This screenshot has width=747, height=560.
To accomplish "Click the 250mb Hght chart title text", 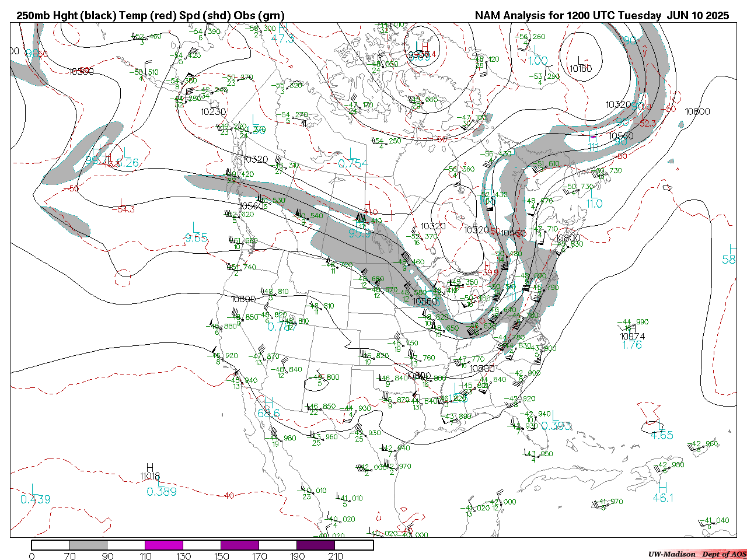I will click(x=151, y=16).
